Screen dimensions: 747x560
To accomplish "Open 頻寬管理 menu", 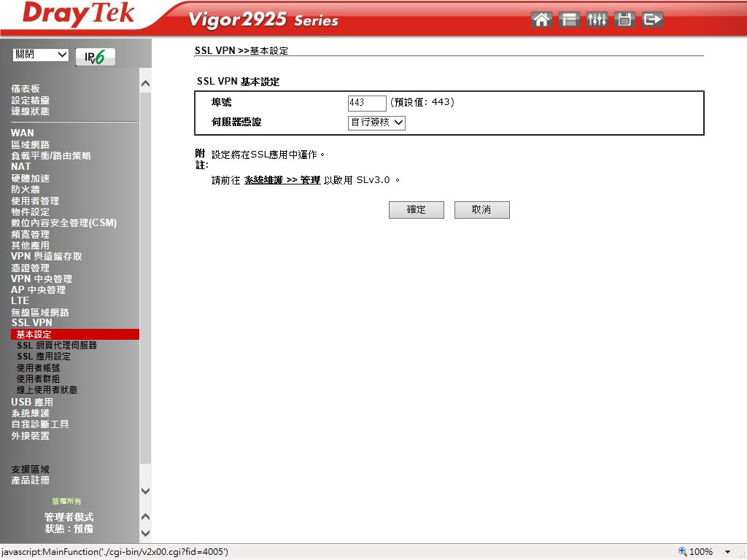I will [30, 234].
